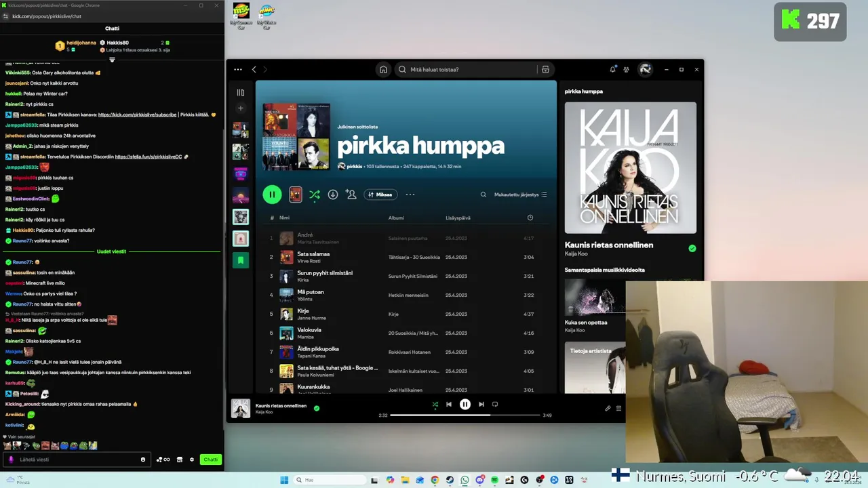Download the pirkka humppa playlist
The image size is (868, 488).
(x=333, y=195)
